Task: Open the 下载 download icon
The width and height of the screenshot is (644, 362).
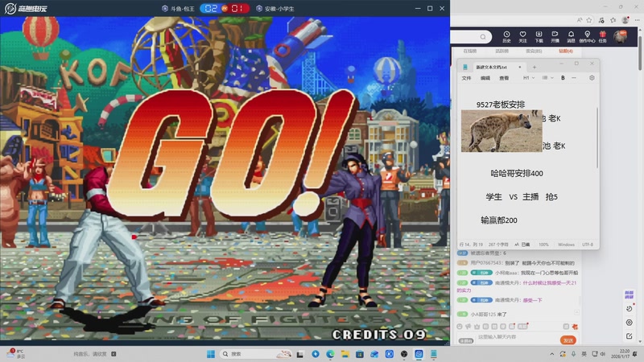Action: [539, 36]
